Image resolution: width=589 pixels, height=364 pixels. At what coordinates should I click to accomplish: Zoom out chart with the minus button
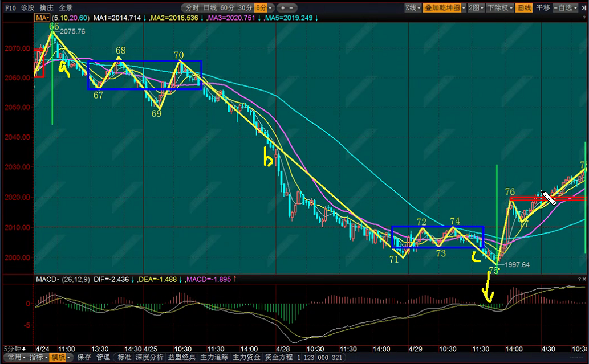291,7
